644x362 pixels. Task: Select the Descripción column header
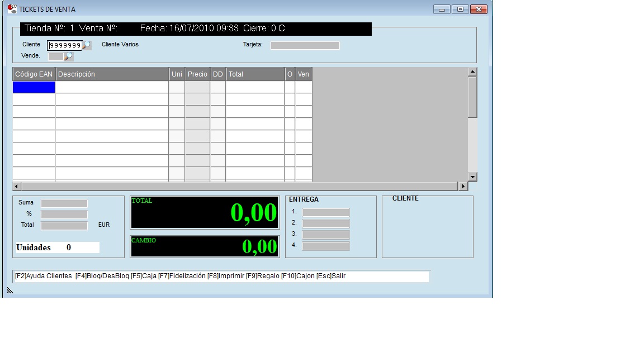112,74
